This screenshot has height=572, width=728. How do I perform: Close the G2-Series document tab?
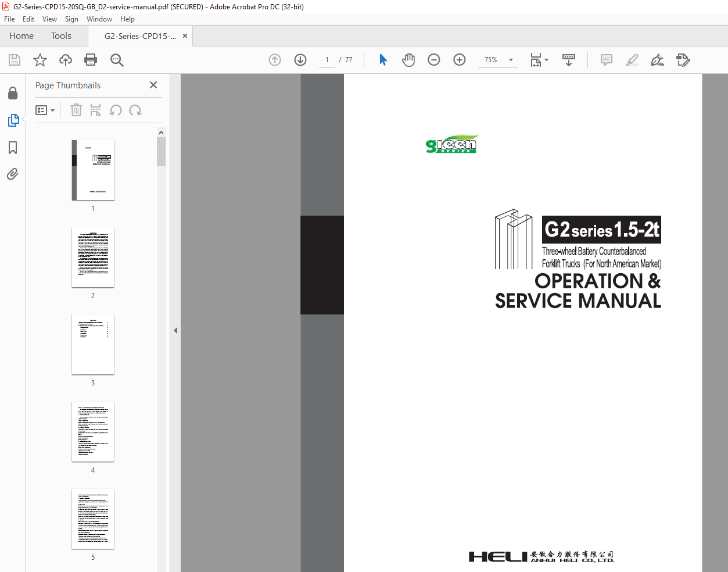(185, 36)
